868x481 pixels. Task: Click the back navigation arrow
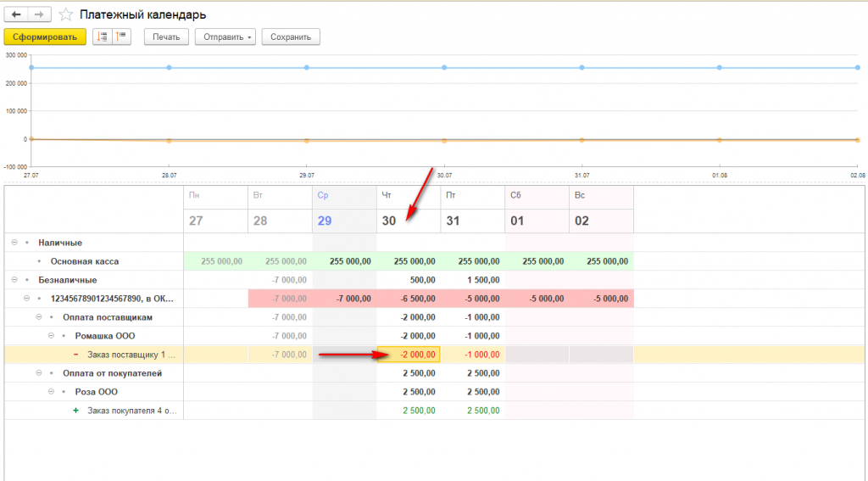tap(16, 14)
